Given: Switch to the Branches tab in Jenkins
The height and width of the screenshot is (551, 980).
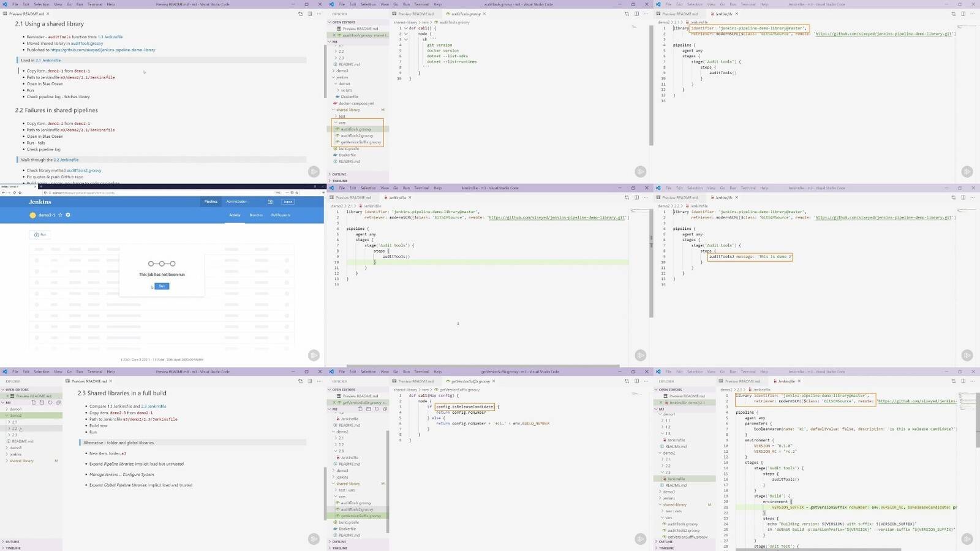Looking at the screenshot, I should tap(256, 215).
